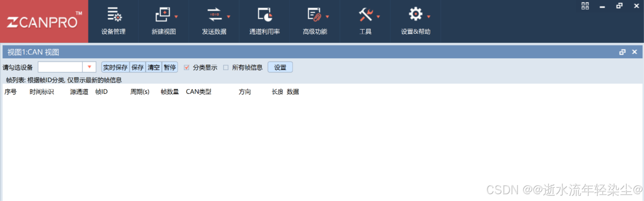Click the 实时保存 button
Image resolution: width=644 pixels, height=201 pixels.
click(115, 67)
